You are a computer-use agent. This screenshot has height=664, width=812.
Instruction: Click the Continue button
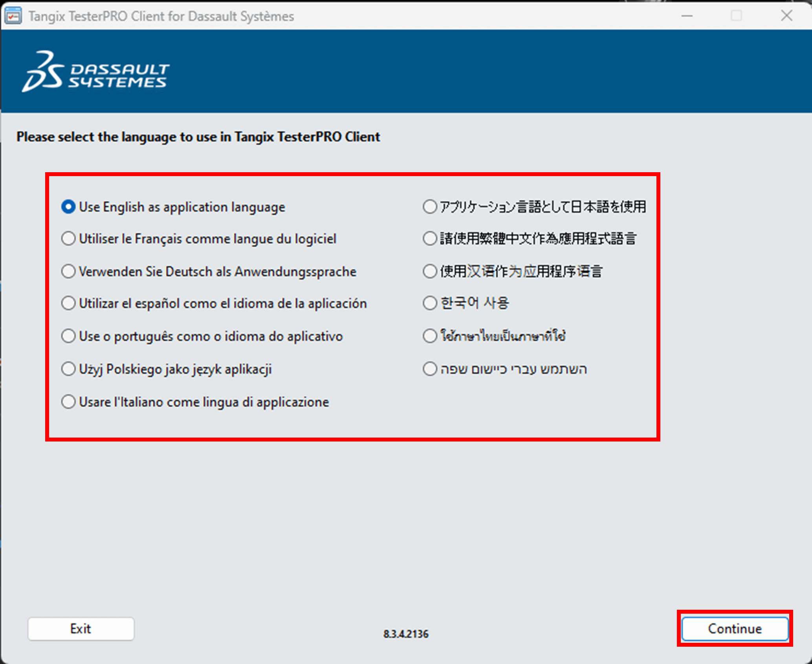[735, 629]
